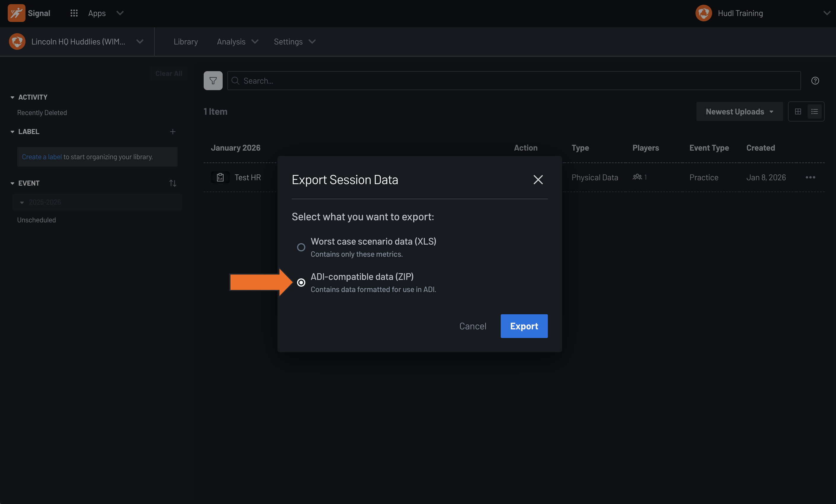This screenshot has height=504, width=836.
Task: Click the Action column header
Action: click(x=526, y=148)
